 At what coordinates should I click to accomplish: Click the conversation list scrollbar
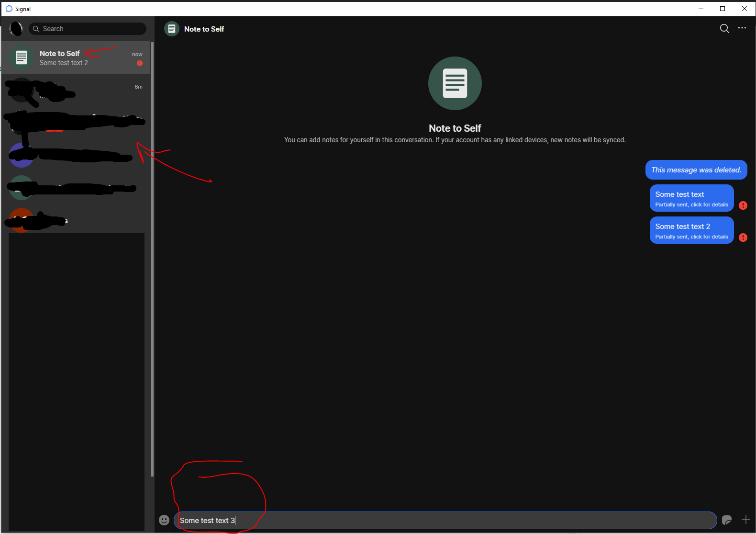[x=152, y=259]
